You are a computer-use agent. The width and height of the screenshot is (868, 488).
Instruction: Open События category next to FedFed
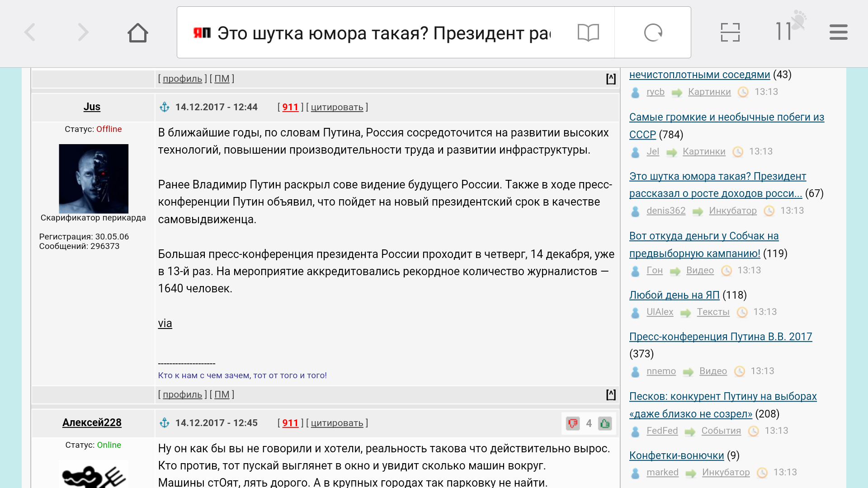[x=721, y=431]
